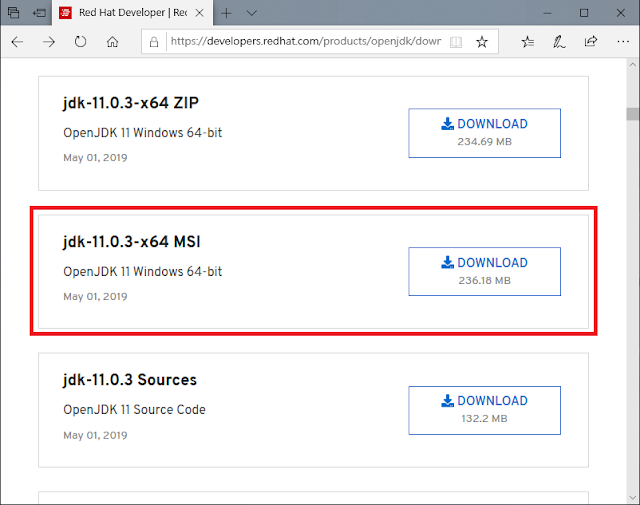Download jdk-11.0.3-x64 MSI, 236.18 MB
The image size is (640, 505).
click(484, 271)
